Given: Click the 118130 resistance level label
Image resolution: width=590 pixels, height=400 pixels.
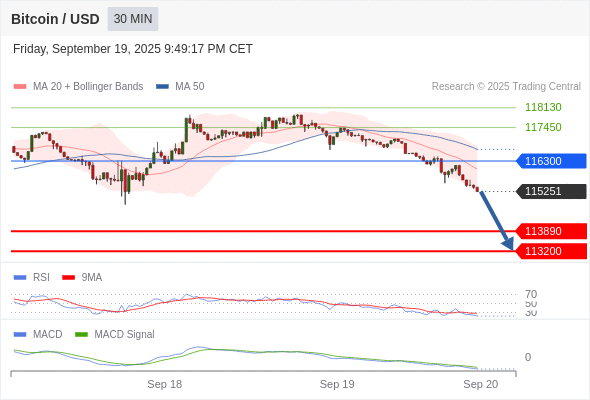Looking at the screenshot, I should click(x=543, y=107).
